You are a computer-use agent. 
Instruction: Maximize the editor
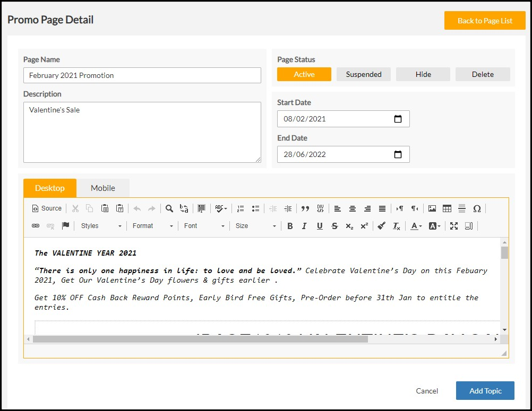click(454, 226)
